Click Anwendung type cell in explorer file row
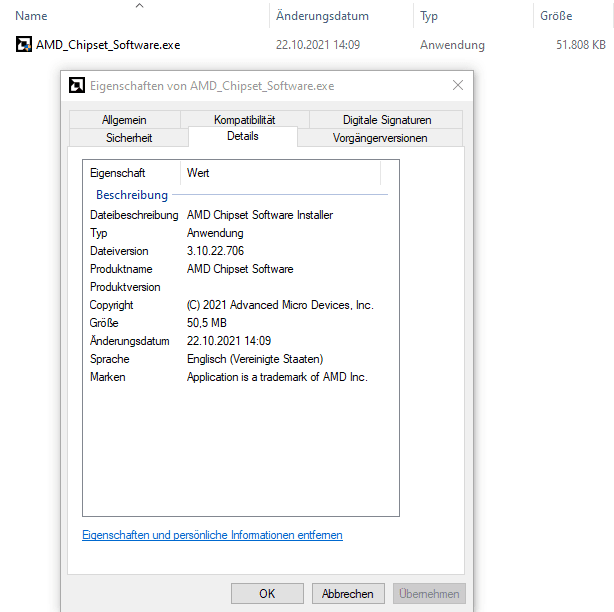 (x=452, y=45)
